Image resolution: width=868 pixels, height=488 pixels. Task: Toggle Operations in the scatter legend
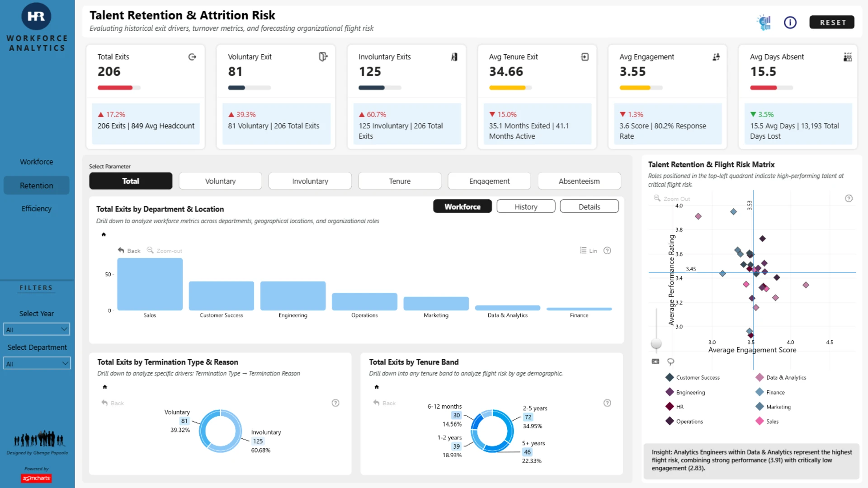[684, 421]
